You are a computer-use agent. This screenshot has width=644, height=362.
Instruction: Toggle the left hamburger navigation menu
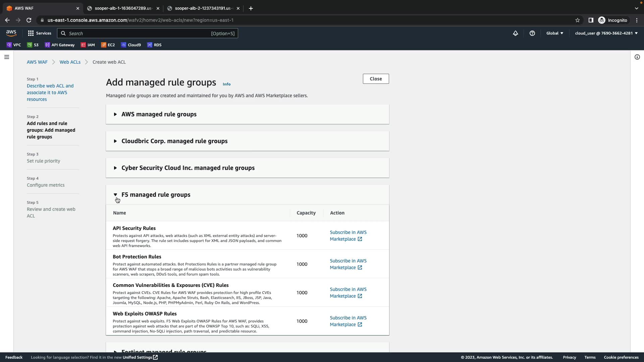pyautogui.click(x=6, y=57)
